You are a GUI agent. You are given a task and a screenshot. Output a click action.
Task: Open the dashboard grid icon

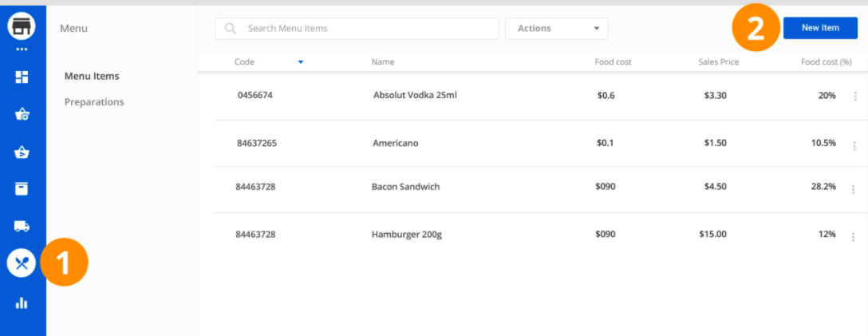click(x=22, y=77)
